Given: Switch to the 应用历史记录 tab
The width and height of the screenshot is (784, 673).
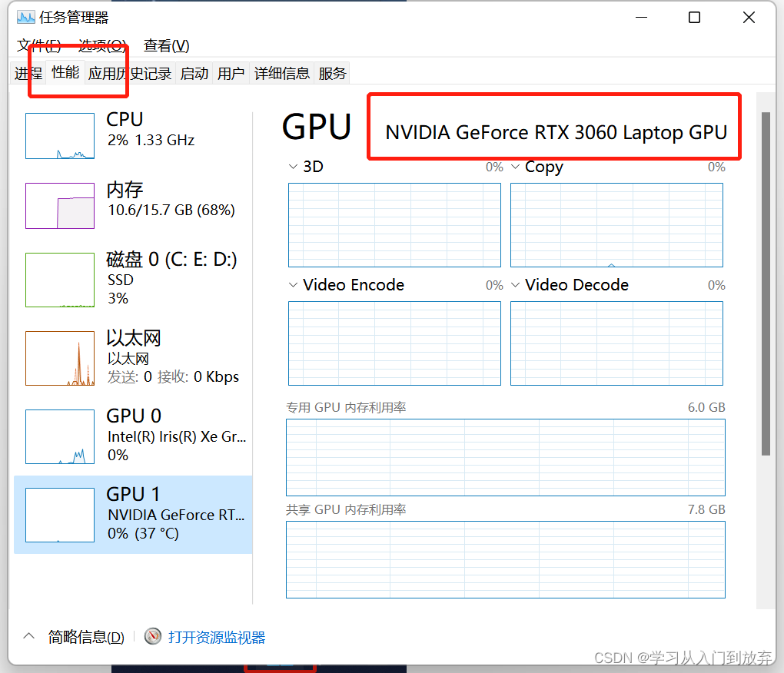Looking at the screenshot, I should click(x=130, y=74).
